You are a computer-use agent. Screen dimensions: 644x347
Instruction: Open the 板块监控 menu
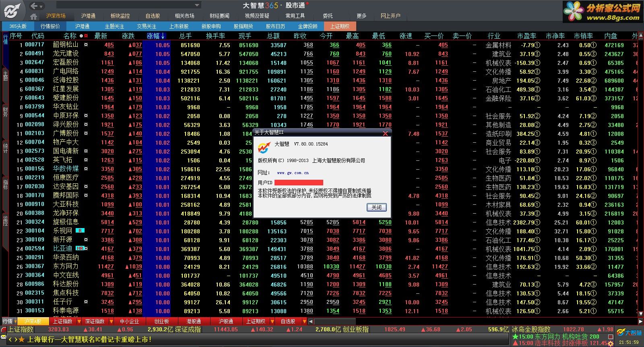pyautogui.click(x=120, y=16)
